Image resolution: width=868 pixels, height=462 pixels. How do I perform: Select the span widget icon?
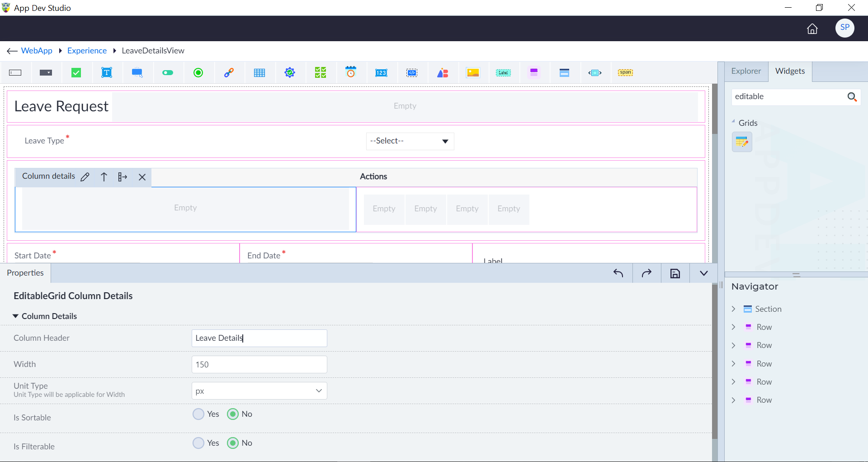pyautogui.click(x=625, y=72)
